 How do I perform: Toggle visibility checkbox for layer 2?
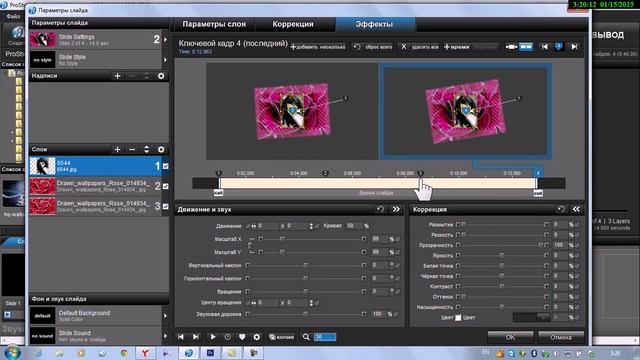(165, 186)
